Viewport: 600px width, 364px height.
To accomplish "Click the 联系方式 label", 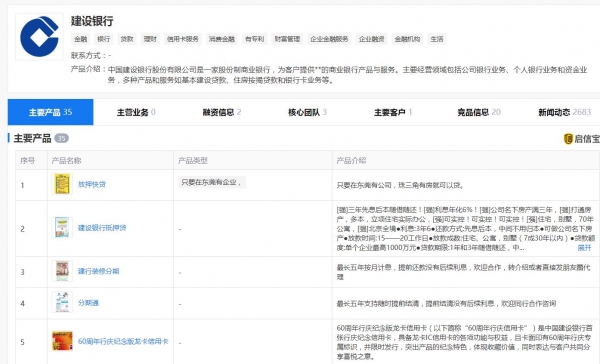I will tap(88, 55).
